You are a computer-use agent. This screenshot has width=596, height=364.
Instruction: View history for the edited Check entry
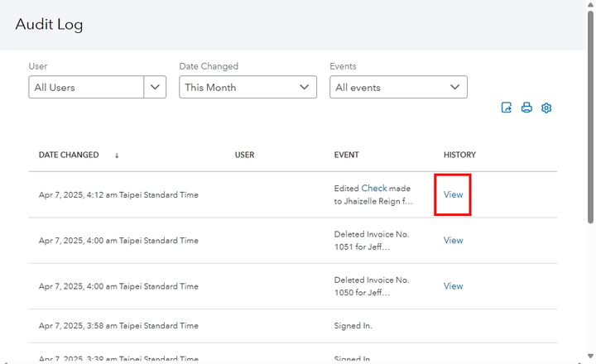pos(453,194)
